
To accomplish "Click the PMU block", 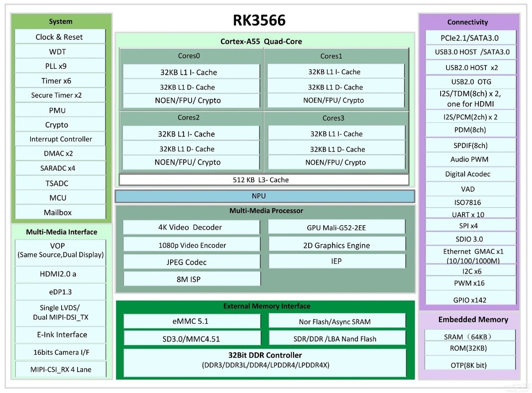I will [60, 110].
